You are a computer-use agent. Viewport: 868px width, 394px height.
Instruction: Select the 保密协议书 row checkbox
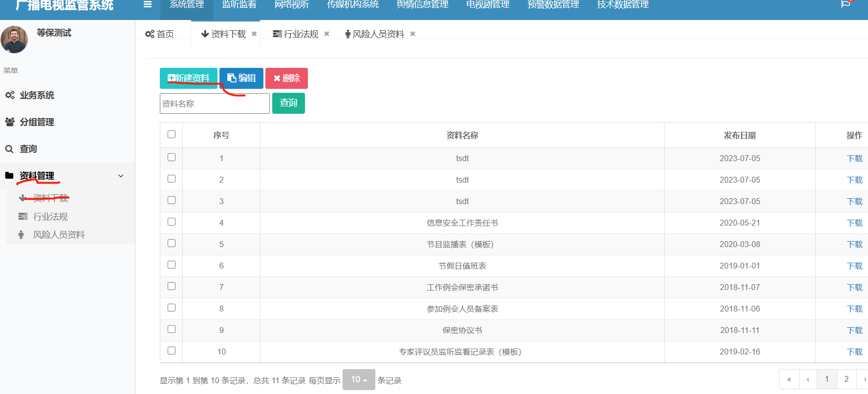coord(172,329)
